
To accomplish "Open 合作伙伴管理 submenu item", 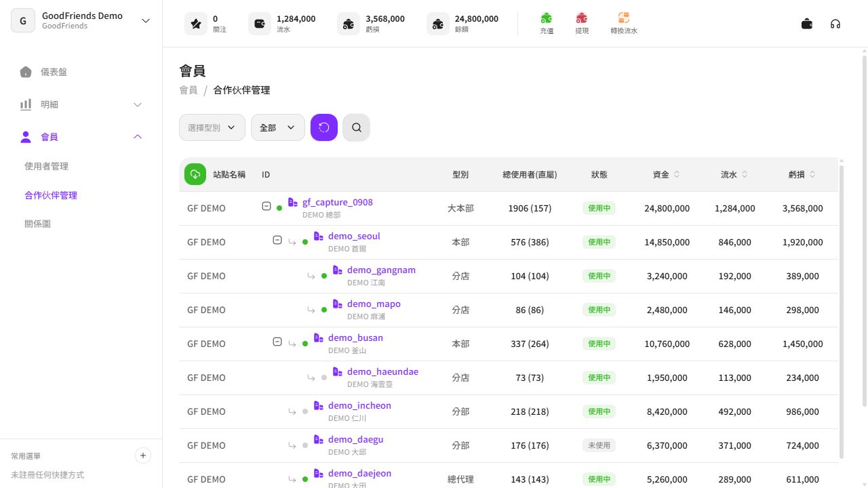I will [51, 195].
